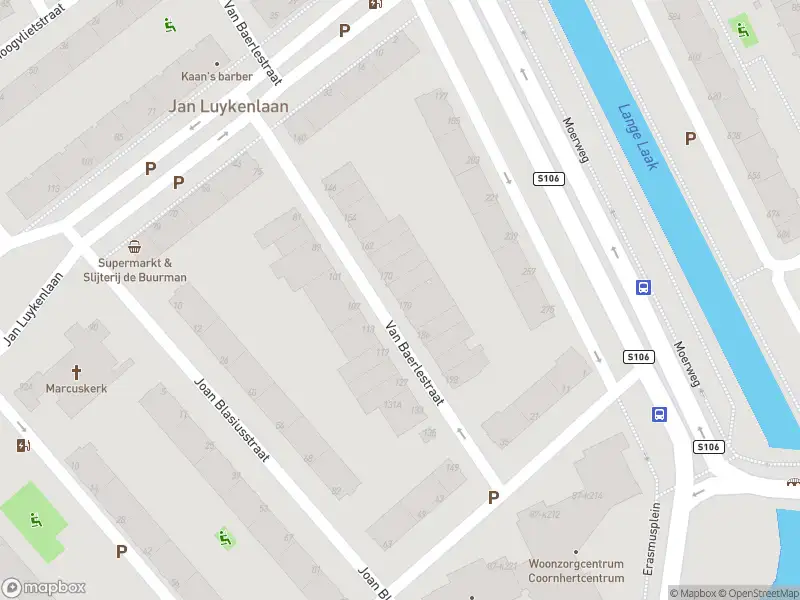Select the lower bus stop icon near Erasmusplein
Screen dimensions: 800x600
point(659,414)
